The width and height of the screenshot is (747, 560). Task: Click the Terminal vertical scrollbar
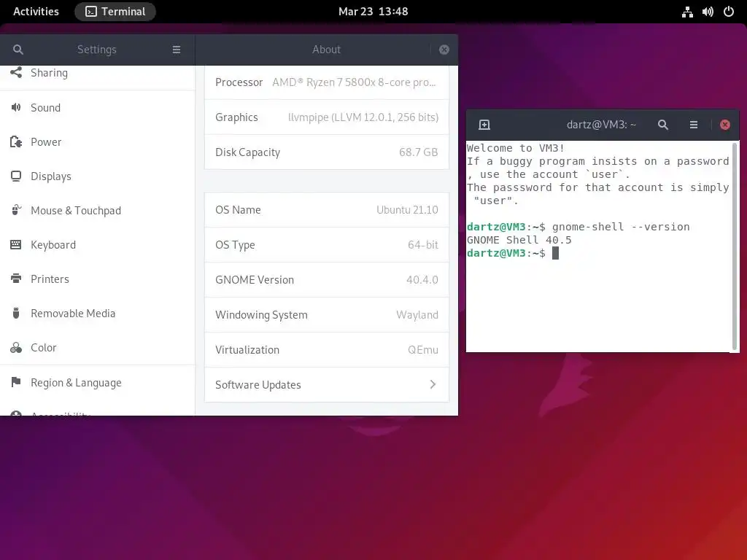[734, 246]
